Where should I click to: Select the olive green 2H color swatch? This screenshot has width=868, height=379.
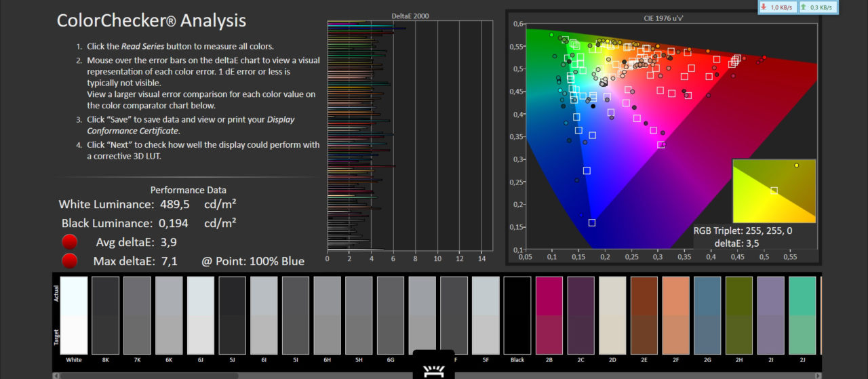[738, 315]
